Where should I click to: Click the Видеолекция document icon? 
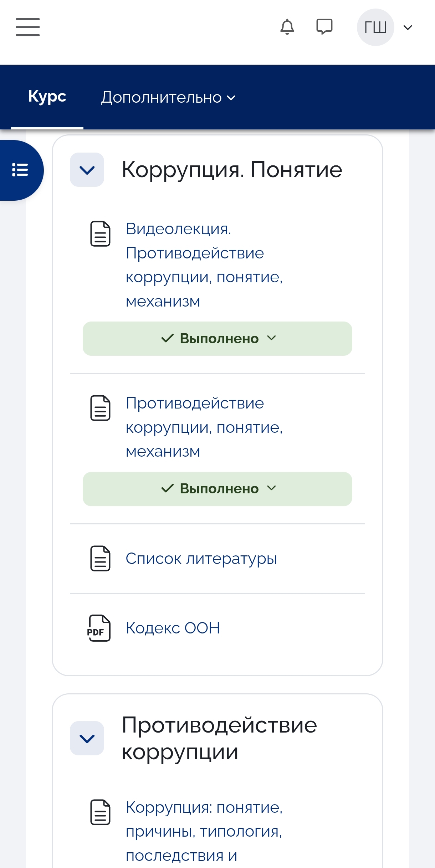click(x=100, y=234)
